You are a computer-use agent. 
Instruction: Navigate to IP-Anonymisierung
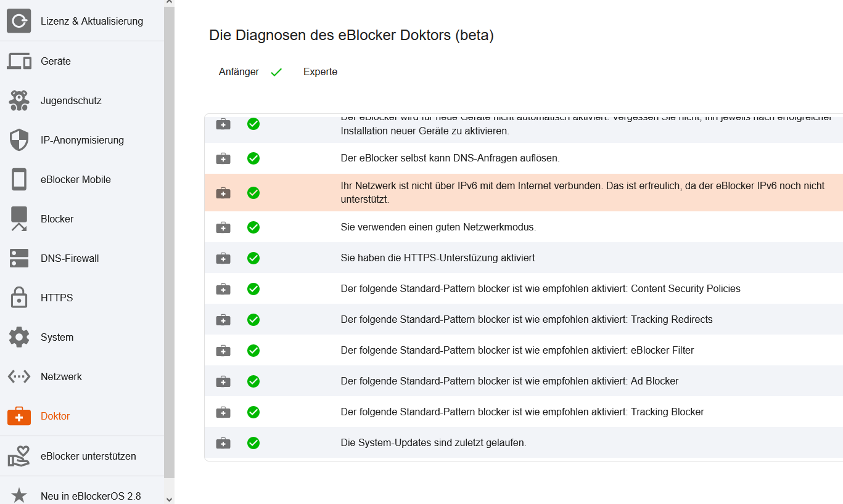click(x=82, y=140)
